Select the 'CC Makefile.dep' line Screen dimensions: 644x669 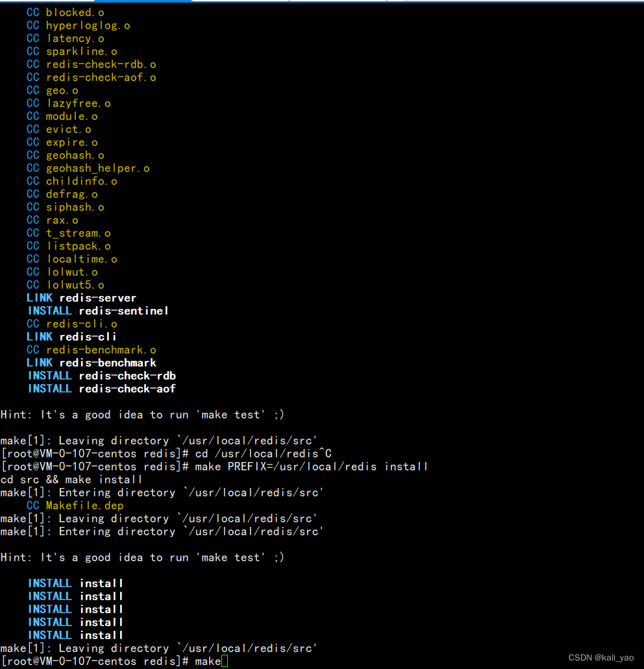pyautogui.click(x=75, y=505)
